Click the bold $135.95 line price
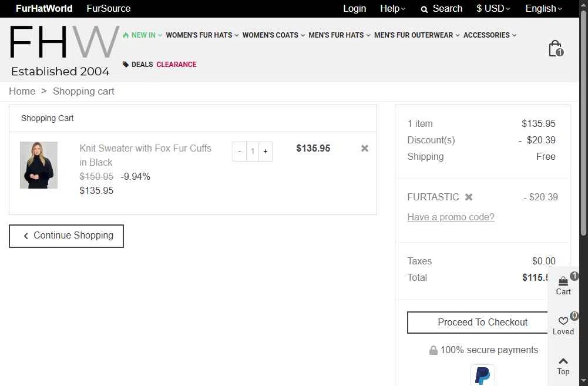The width and height of the screenshot is (588, 386). (313, 148)
